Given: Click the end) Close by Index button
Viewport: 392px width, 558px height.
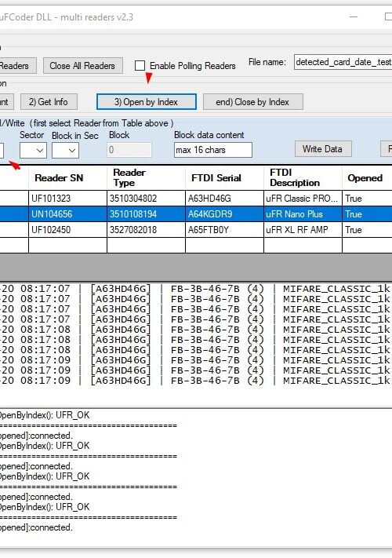Looking at the screenshot, I should coord(252,102).
